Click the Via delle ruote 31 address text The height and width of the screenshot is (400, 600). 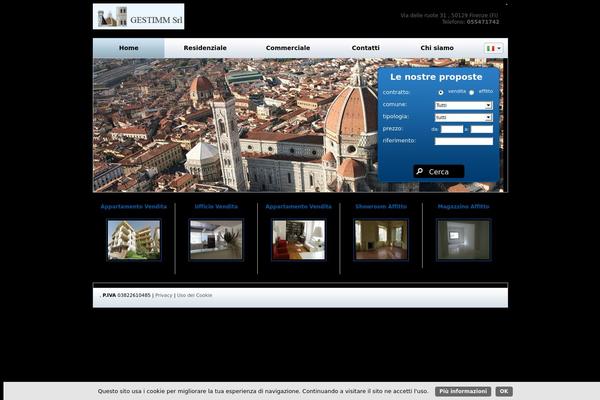(449, 15)
